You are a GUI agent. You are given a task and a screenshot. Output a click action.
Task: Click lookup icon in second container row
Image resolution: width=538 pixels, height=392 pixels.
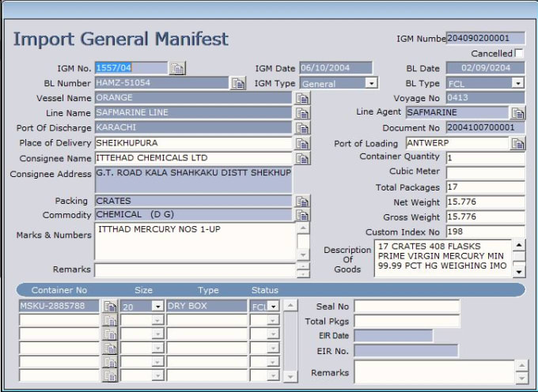(x=110, y=320)
